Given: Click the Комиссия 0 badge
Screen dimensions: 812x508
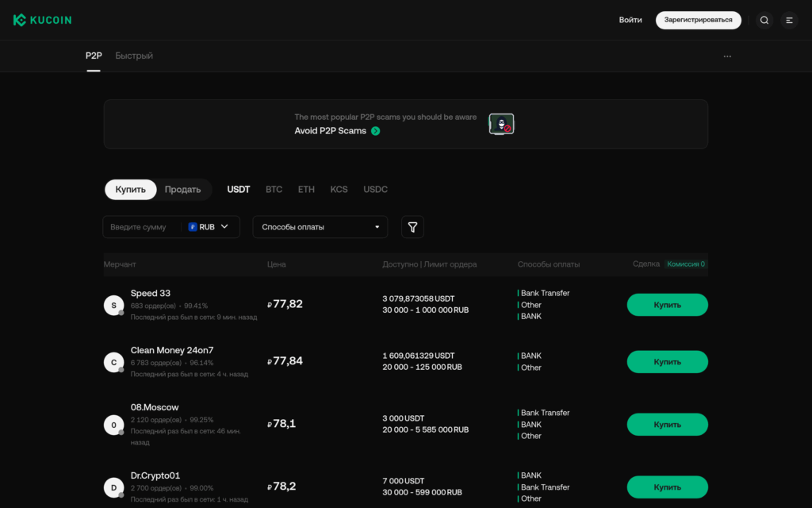Looking at the screenshot, I should [x=686, y=264].
